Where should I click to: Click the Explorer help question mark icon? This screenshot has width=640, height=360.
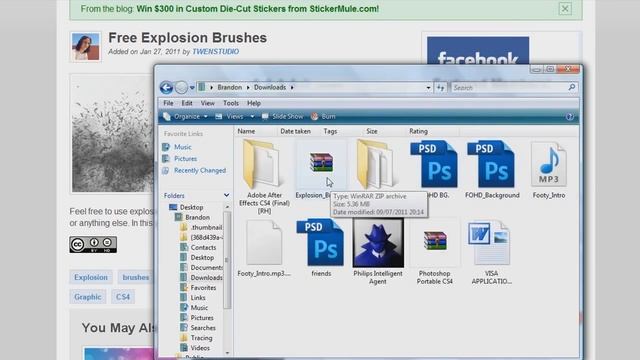click(x=570, y=117)
